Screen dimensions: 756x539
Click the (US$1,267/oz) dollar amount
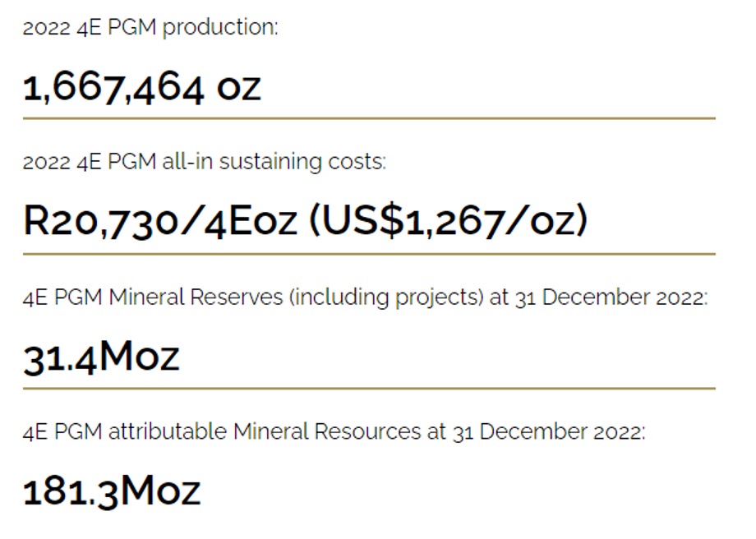click(448, 220)
